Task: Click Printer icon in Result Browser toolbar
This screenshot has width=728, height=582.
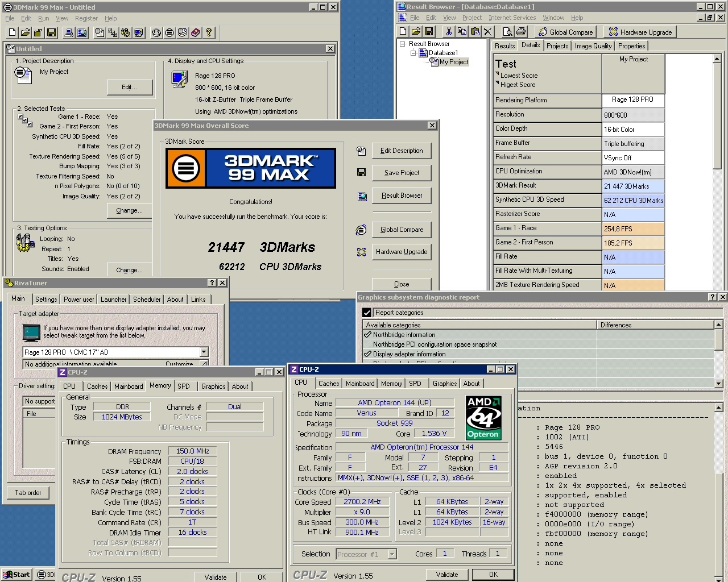Action: tap(521, 31)
